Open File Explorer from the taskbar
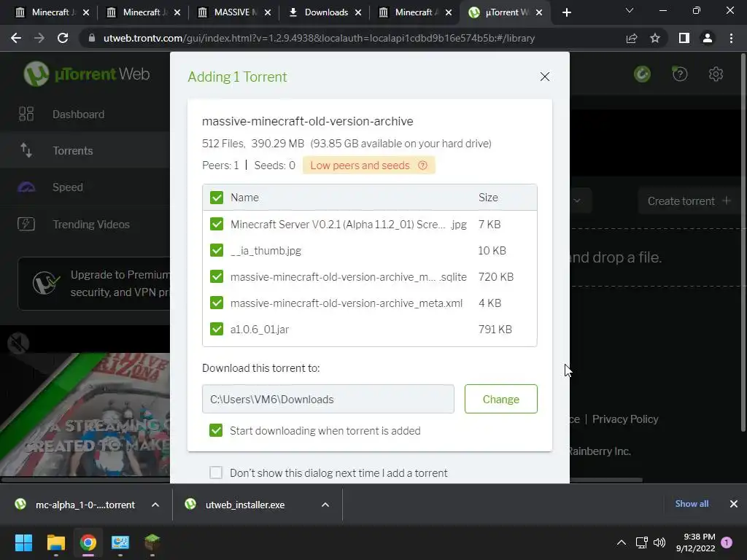 point(55,542)
